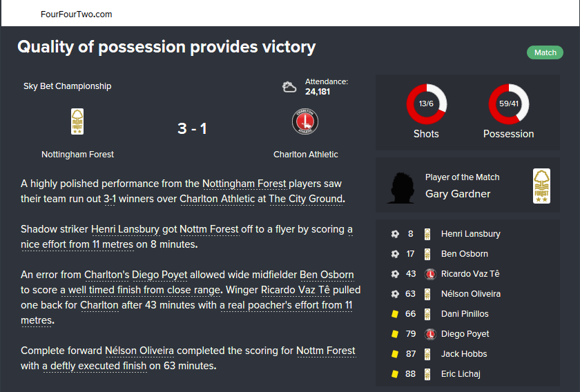
Task: Click Charlton badge next to Ricardo Vaz Tê
Action: [428, 274]
